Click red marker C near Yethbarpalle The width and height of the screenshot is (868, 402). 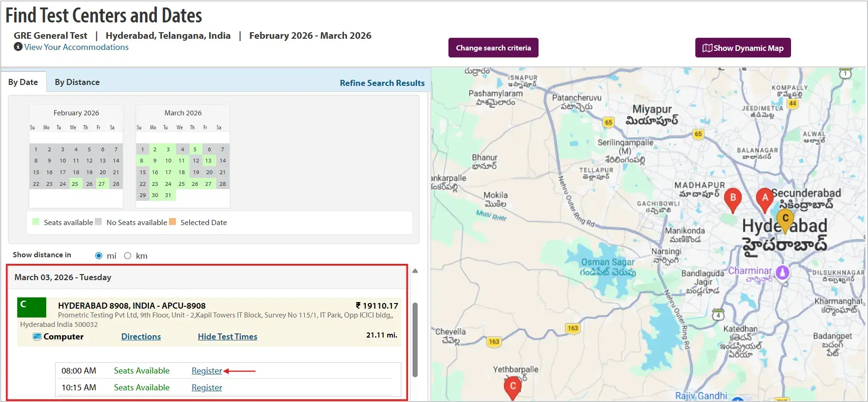[512, 387]
